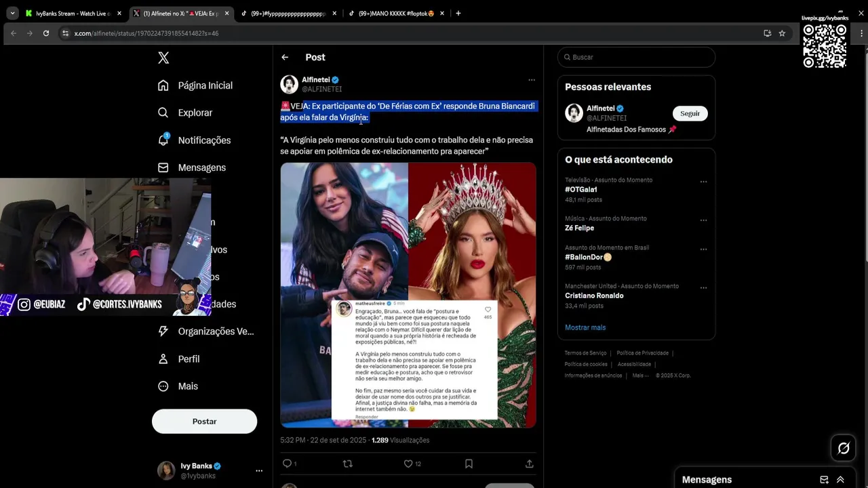The image size is (868, 488).
Task: Open visualizações count 1.289
Action: tap(400, 440)
